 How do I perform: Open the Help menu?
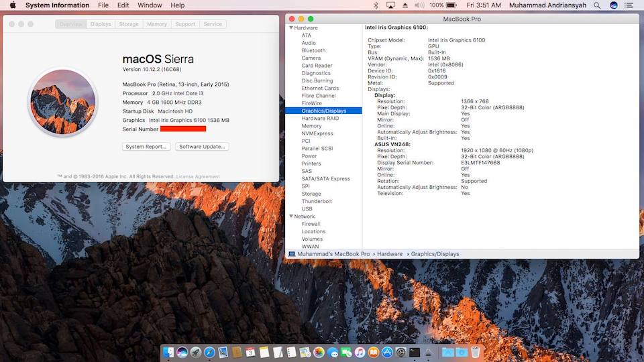tap(177, 5)
